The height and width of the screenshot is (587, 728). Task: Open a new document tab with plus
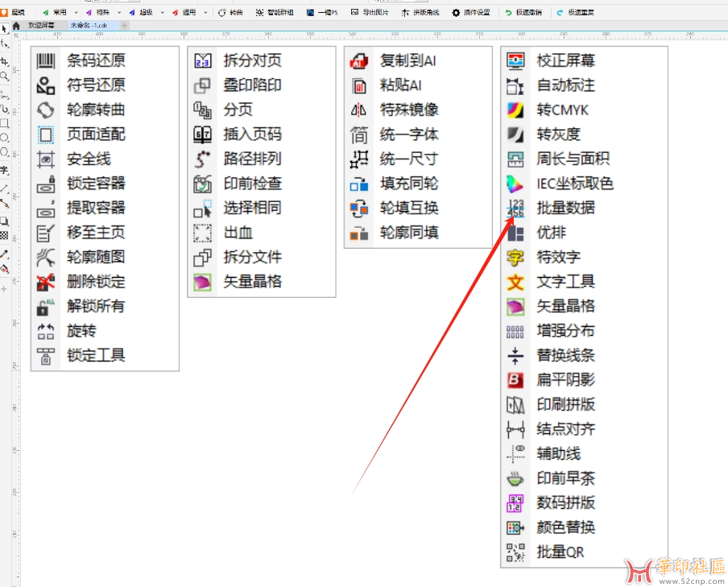click(124, 26)
